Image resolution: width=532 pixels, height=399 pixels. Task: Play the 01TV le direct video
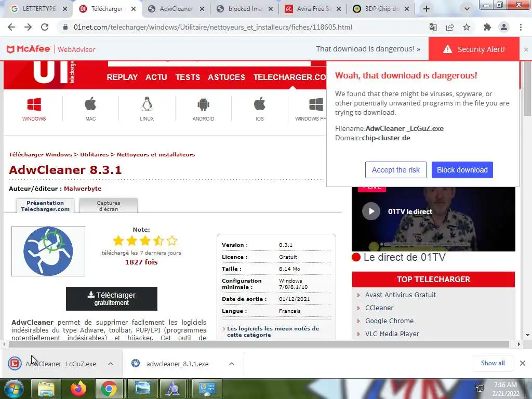click(x=371, y=211)
